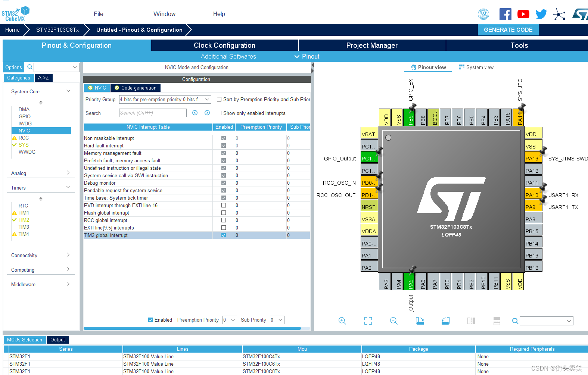Click the GENERATE CODE button

pyautogui.click(x=508, y=30)
